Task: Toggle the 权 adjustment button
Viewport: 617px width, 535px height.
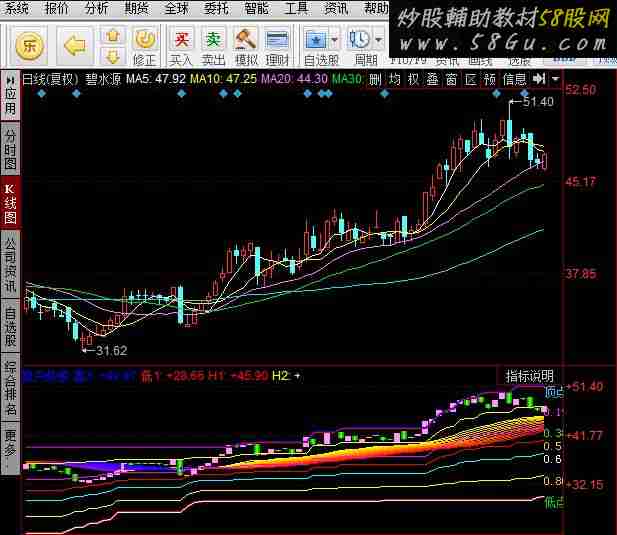Action: pyautogui.click(x=414, y=79)
